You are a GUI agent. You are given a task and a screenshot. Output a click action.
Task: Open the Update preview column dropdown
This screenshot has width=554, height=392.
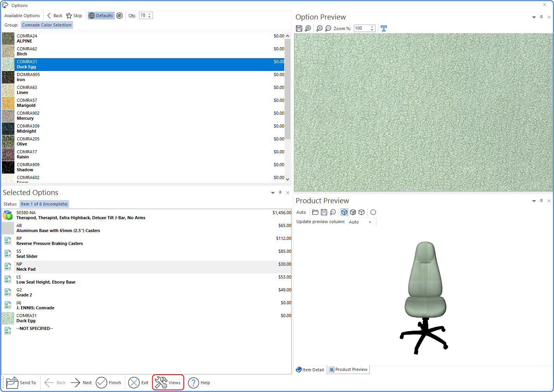pos(370,222)
